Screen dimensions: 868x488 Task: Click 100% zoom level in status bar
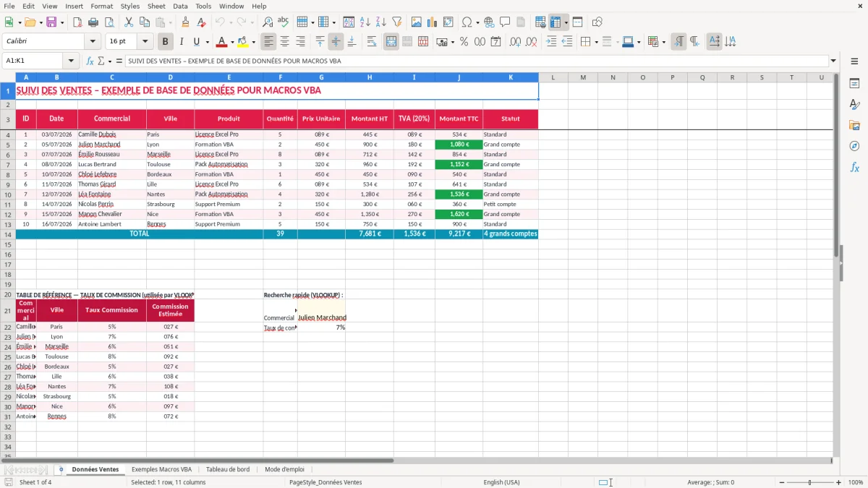pyautogui.click(x=855, y=482)
